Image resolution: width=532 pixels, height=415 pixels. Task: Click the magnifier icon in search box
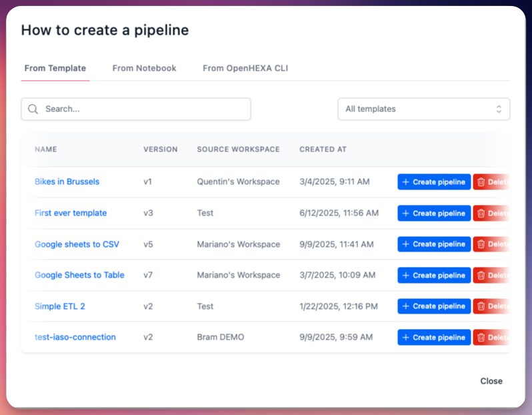(33, 109)
